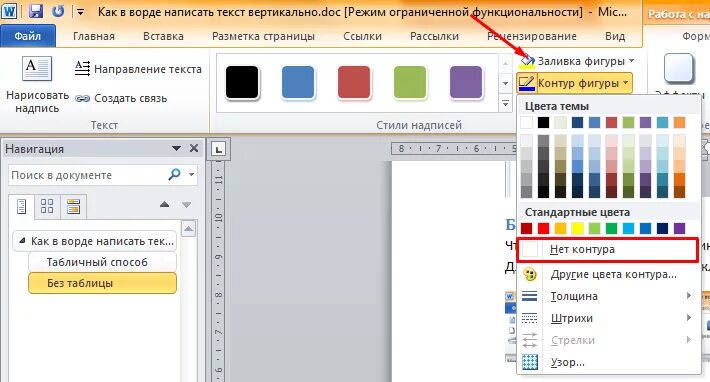Switch to page thumbnails browse tab icon
Screen dimensions: 710x382
[x=47, y=206]
